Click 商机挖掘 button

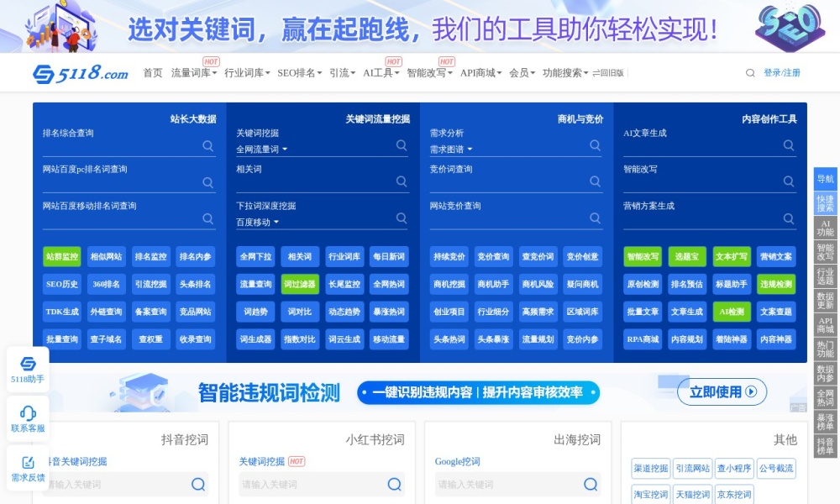[449, 284]
